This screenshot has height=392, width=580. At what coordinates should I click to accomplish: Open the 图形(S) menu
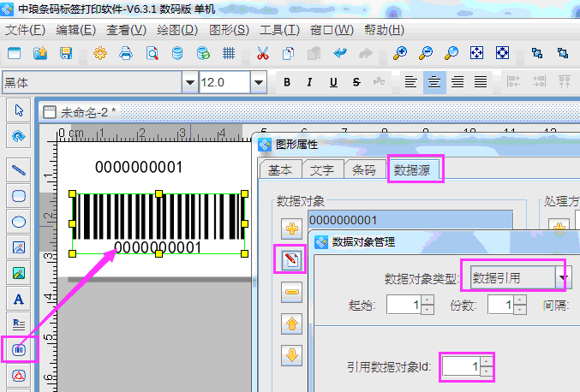(x=229, y=30)
